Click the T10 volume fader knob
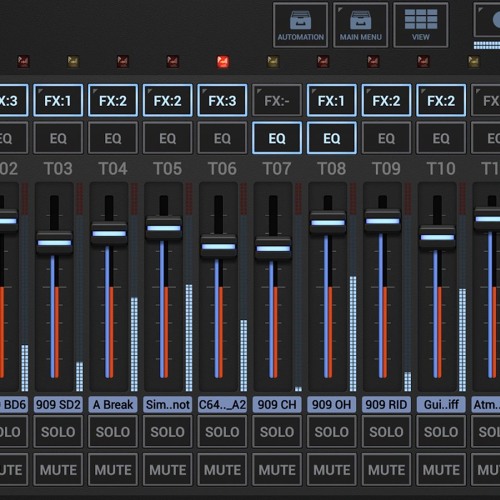500x500 pixels. tap(437, 237)
